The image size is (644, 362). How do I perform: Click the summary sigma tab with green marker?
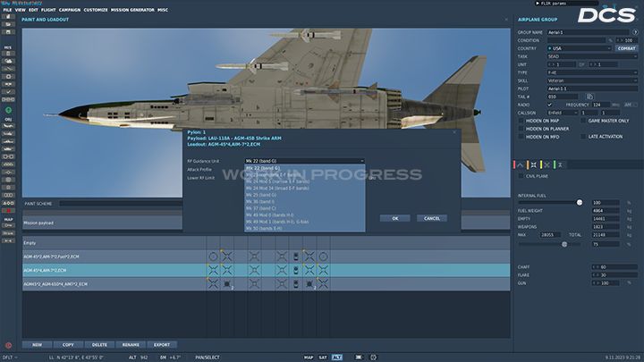[x=559, y=165]
